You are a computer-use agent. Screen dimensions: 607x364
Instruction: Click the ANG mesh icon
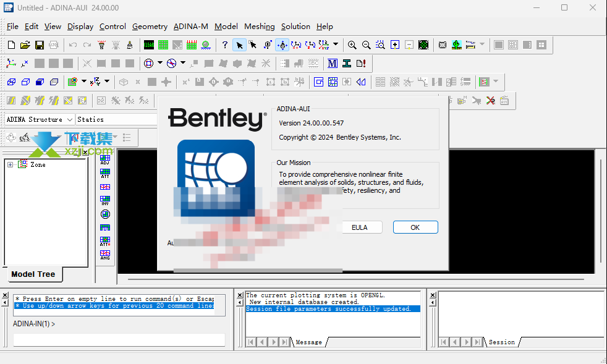[105, 255]
